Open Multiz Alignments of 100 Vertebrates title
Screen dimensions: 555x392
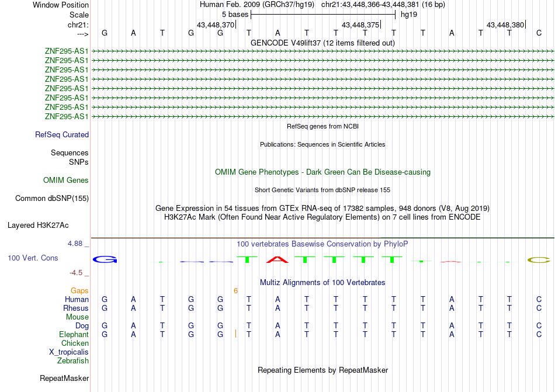pos(322,283)
